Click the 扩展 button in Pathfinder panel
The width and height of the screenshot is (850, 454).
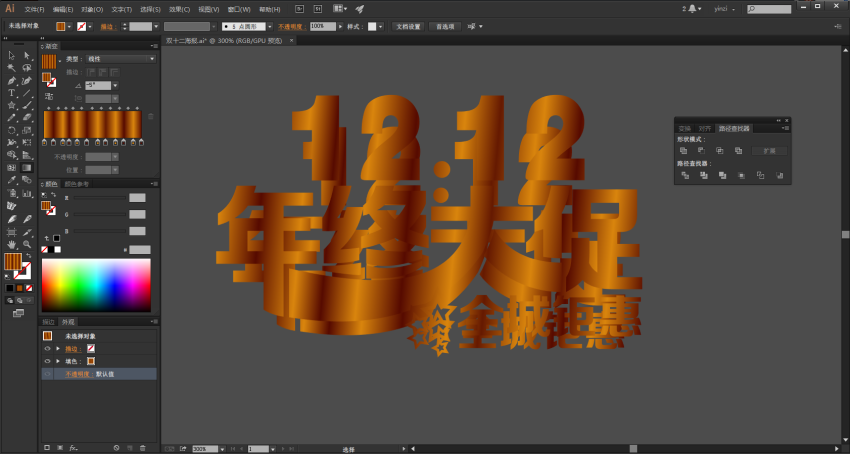(x=769, y=151)
